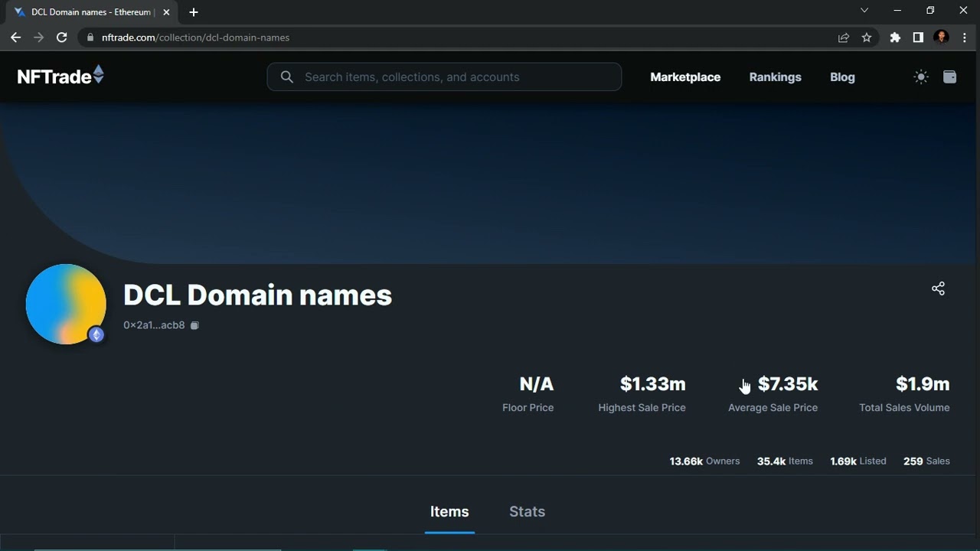
Task: Click the browser forward arrow
Action: pos(38,37)
